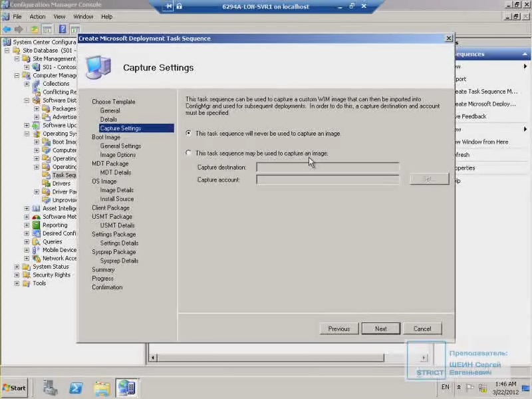Collapse the Computer Management tree node
Screen dimensions: 532x399
click(17, 75)
